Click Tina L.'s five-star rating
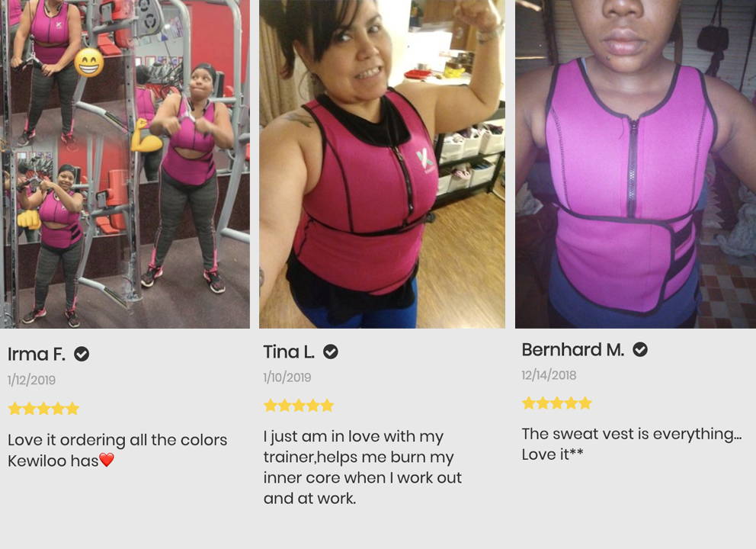Viewport: 756px width, 549px height. point(299,405)
